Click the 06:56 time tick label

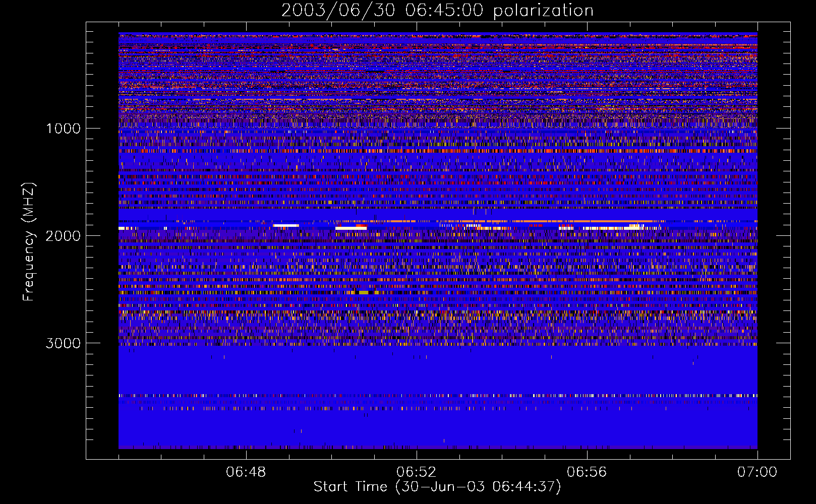tap(587, 472)
